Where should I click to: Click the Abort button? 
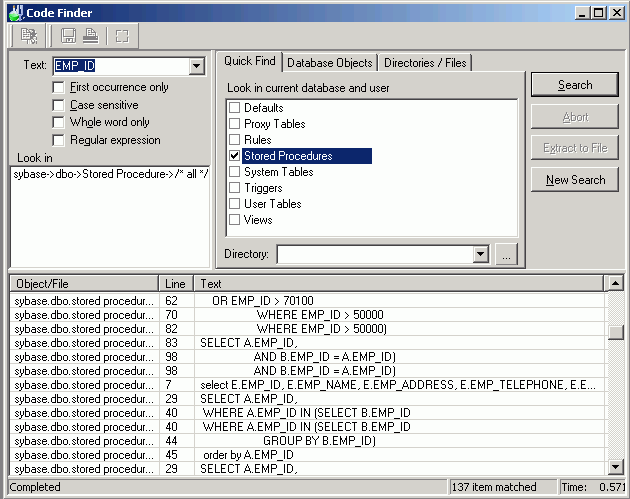tap(575, 117)
